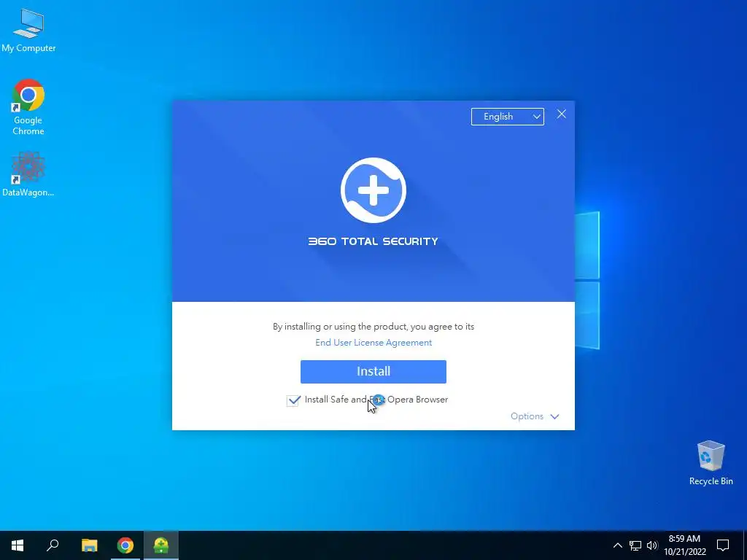
Task: Open the volume tray icon
Action: pos(652,545)
